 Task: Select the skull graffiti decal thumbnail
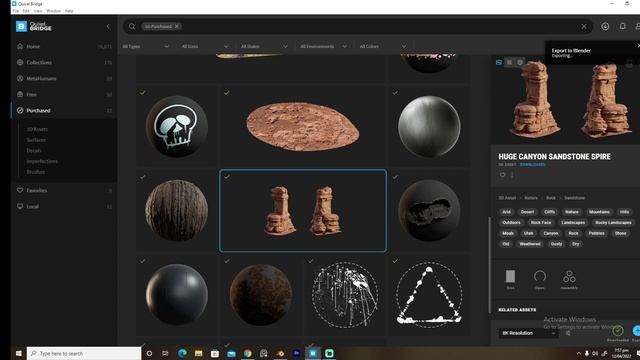coord(176,127)
